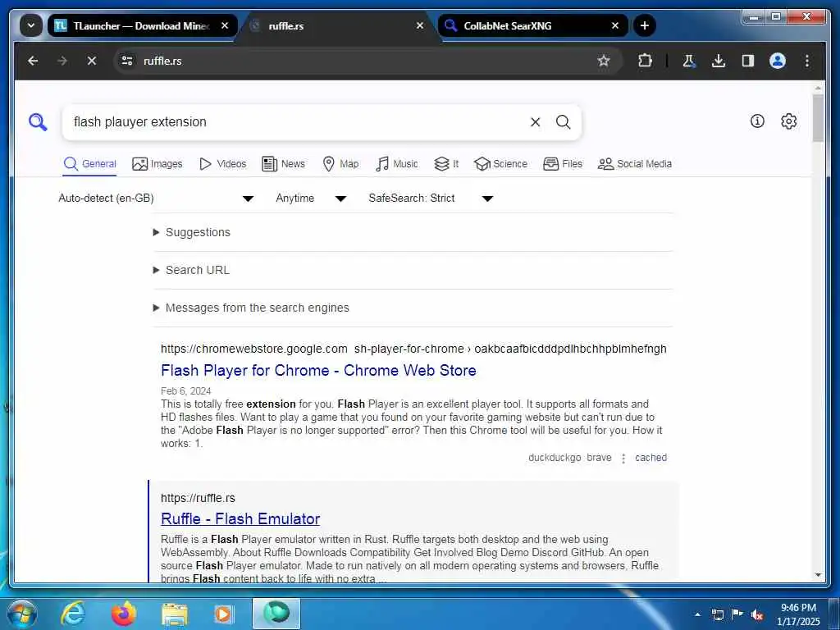Viewport: 840px width, 630px height.
Task: Open Windows Explorer folder icon
Action: (175, 615)
